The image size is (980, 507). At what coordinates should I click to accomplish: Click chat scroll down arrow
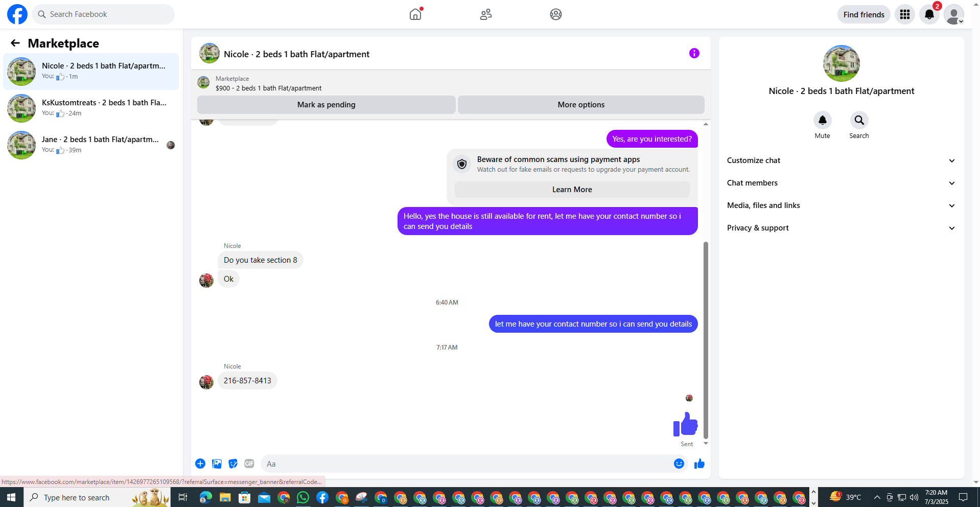[x=706, y=444]
